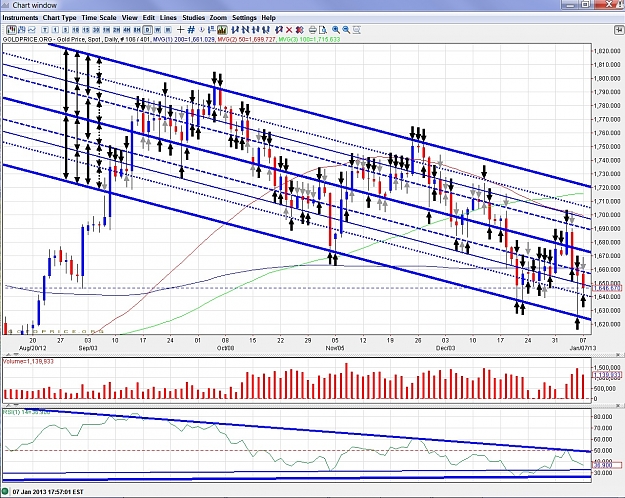
Task: Select the 1H timeframe button
Action: [x=106, y=30]
